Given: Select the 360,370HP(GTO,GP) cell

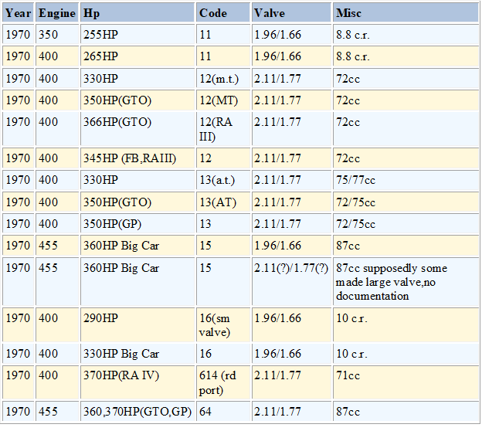Looking at the screenshot, I should (137, 411).
